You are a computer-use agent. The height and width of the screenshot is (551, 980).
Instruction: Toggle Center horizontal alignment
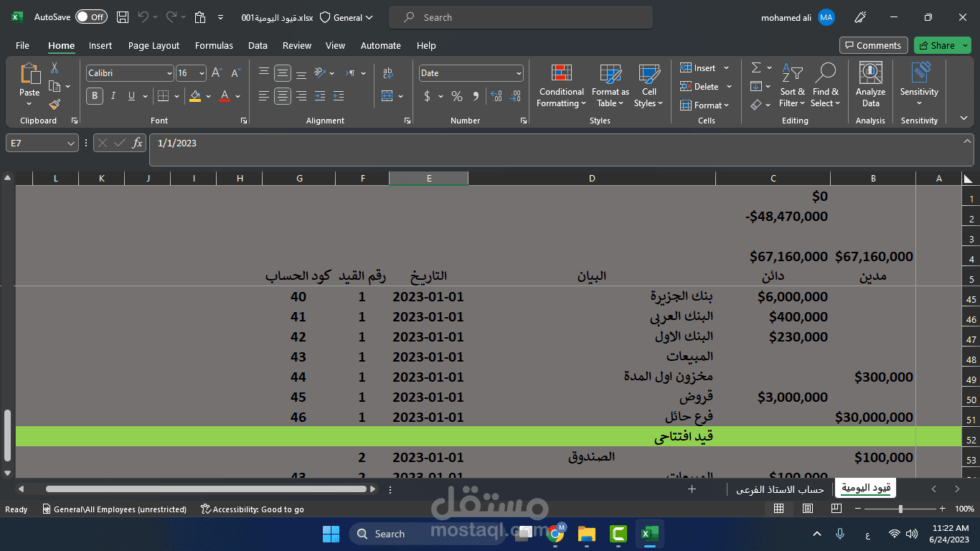click(283, 96)
